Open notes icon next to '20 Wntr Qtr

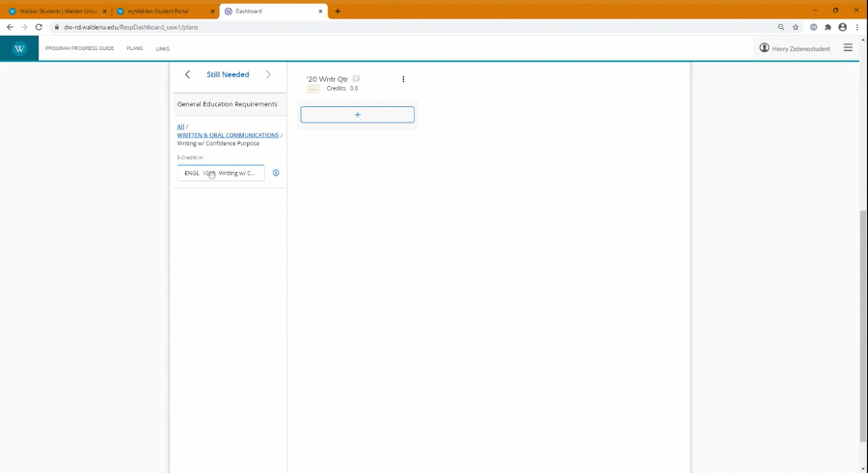356,79
